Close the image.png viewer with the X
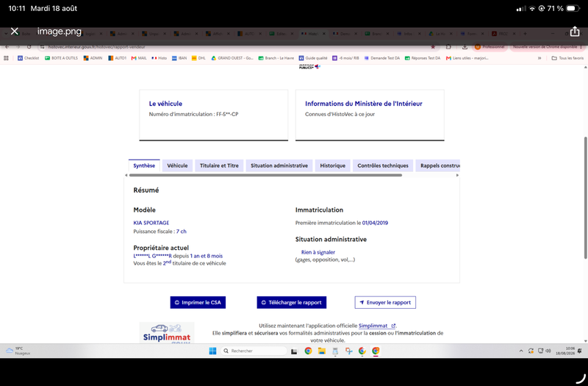The height and width of the screenshot is (386, 588). point(15,32)
